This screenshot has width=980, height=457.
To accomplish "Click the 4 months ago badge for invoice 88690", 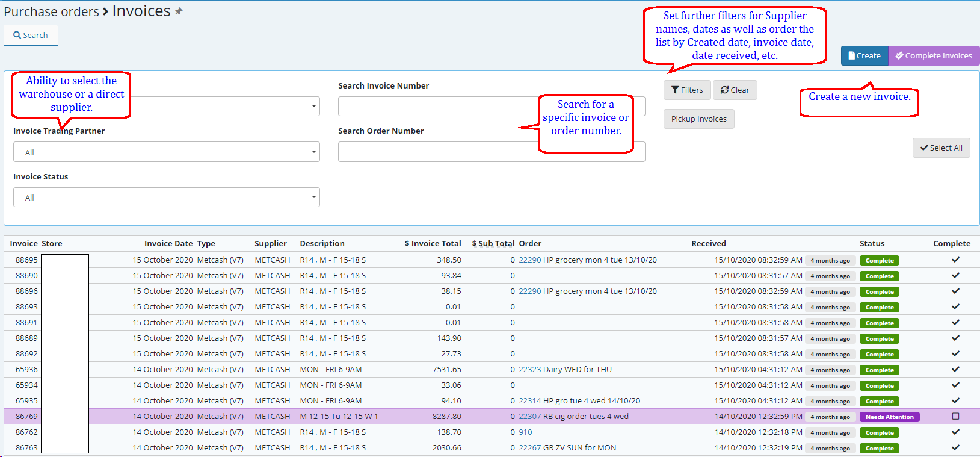I will [x=830, y=276].
